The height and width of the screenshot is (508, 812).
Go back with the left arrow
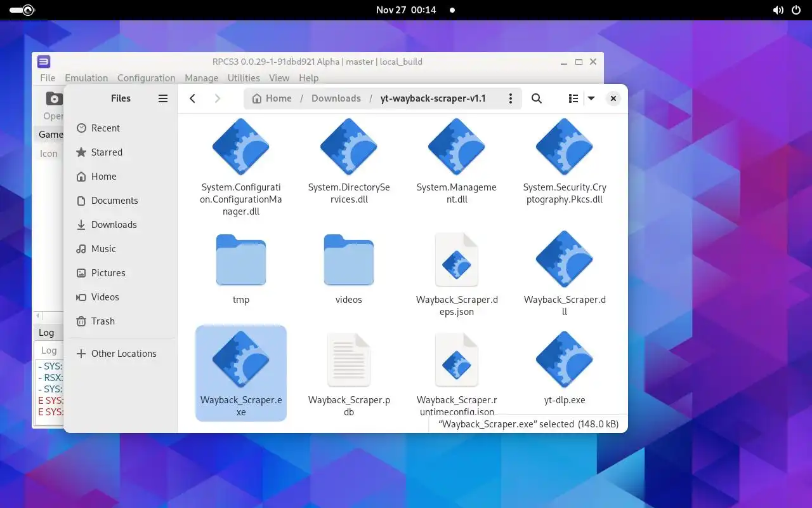193,98
